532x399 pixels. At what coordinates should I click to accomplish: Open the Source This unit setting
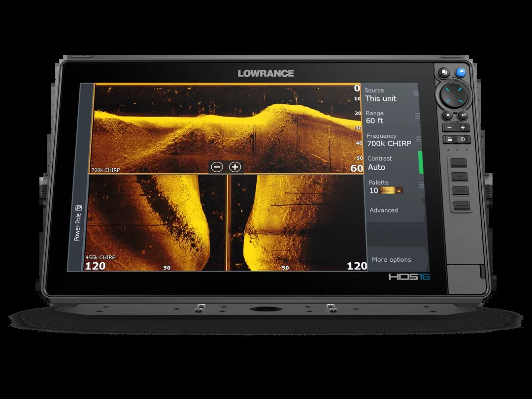[x=390, y=94]
